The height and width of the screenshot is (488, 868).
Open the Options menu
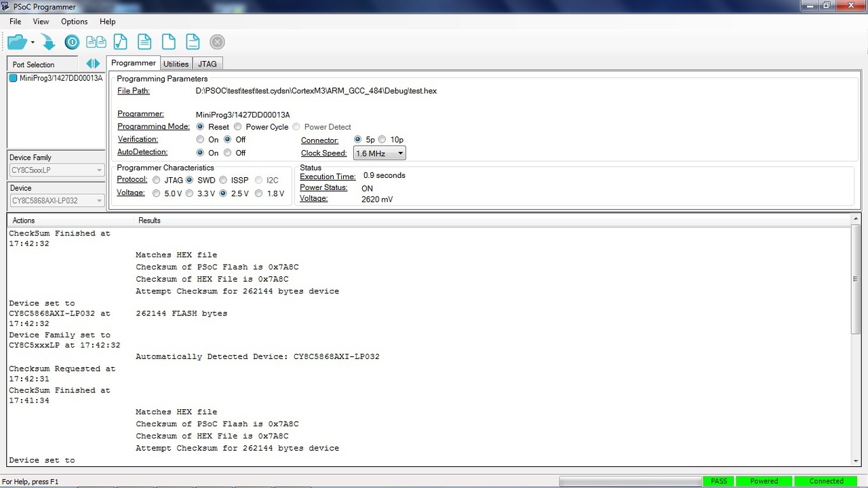75,22
